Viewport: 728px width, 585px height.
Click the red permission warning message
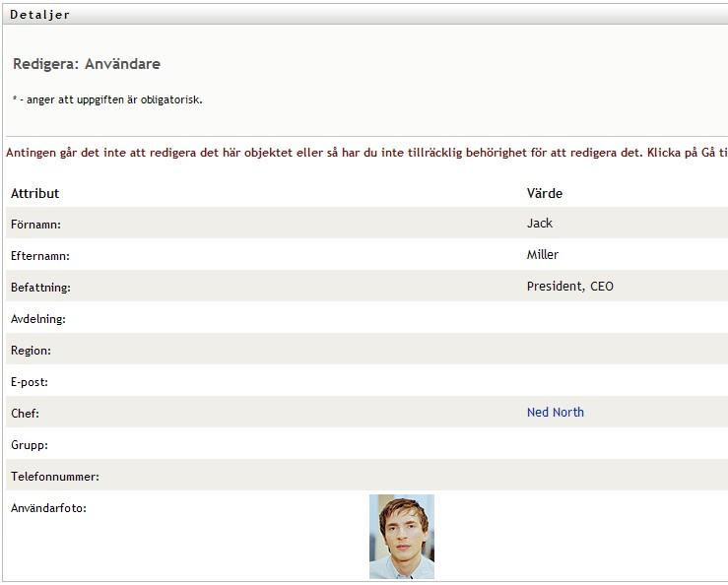366,153
